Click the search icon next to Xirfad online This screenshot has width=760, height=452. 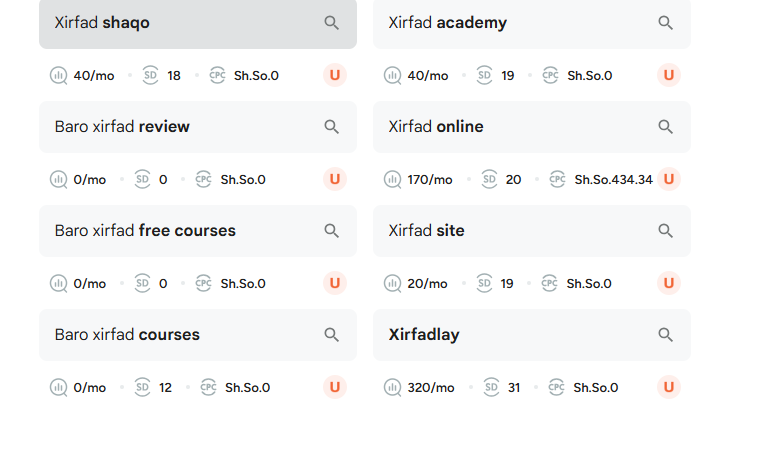(x=666, y=127)
